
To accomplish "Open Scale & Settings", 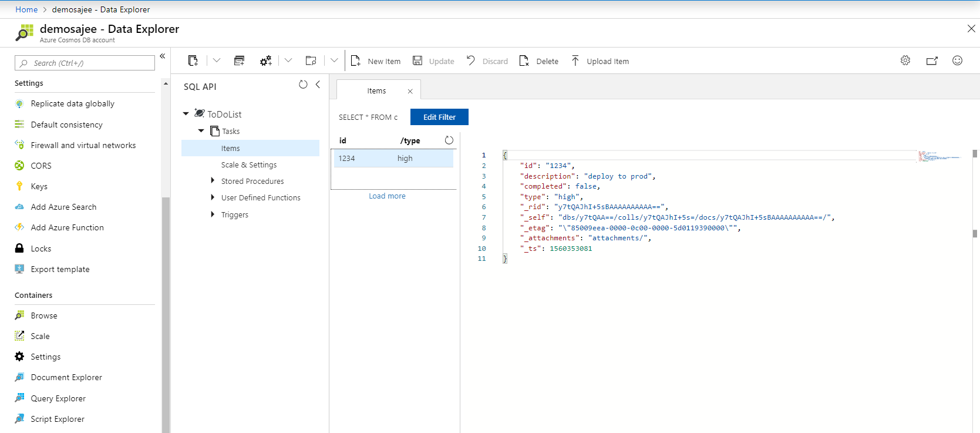I will point(249,165).
